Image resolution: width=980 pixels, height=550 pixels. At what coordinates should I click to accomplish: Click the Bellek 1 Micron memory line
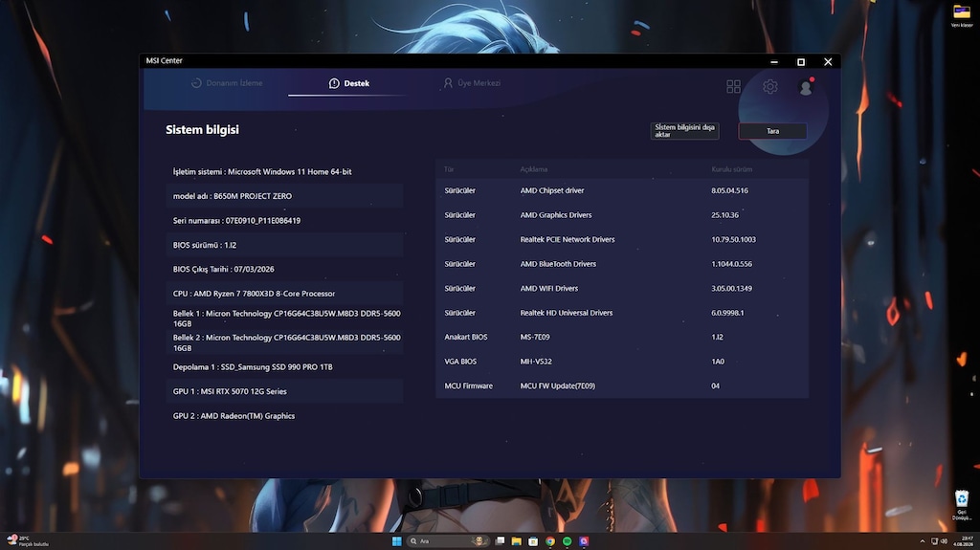point(284,319)
